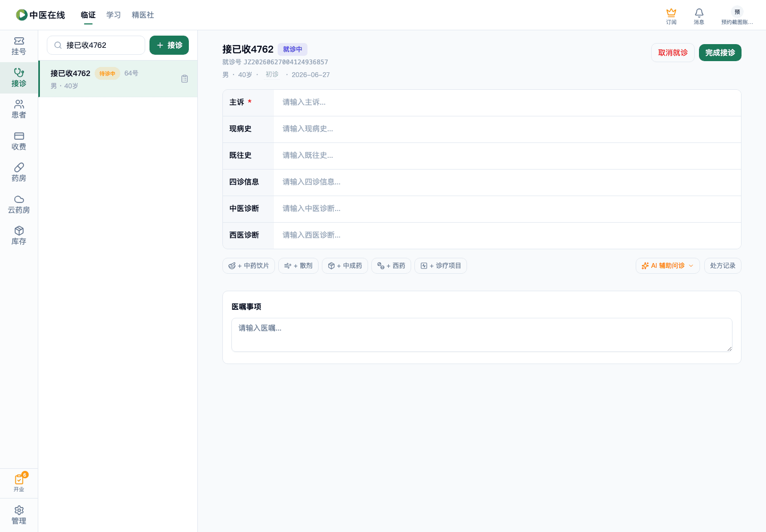Open the 消息 bell notifications

point(699,16)
